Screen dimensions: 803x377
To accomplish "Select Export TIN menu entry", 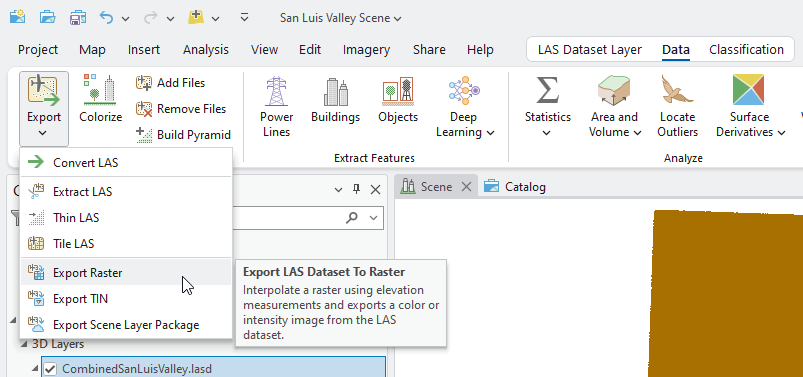I will [126, 299].
